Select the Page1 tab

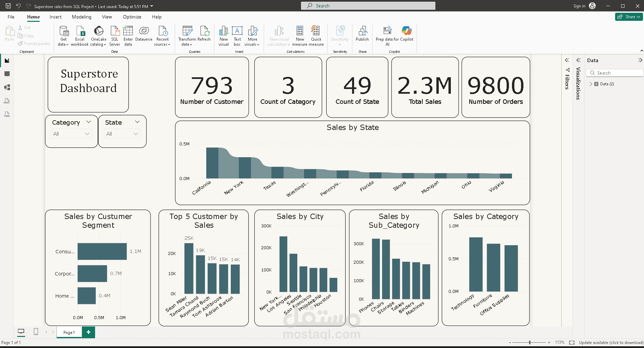coord(69,332)
